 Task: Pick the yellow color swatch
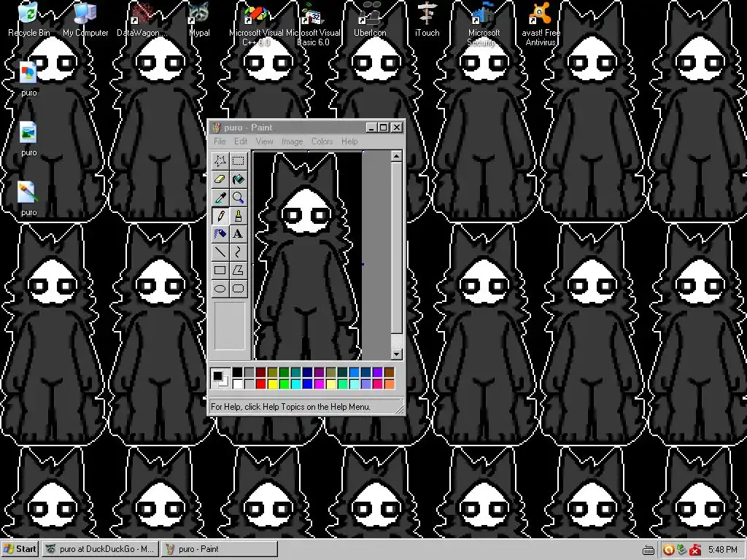pos(273,384)
